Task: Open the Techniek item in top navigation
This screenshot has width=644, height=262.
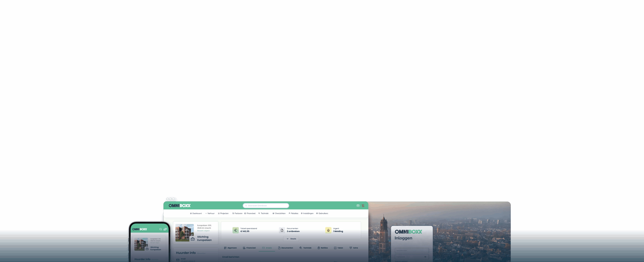Action: 263,213
